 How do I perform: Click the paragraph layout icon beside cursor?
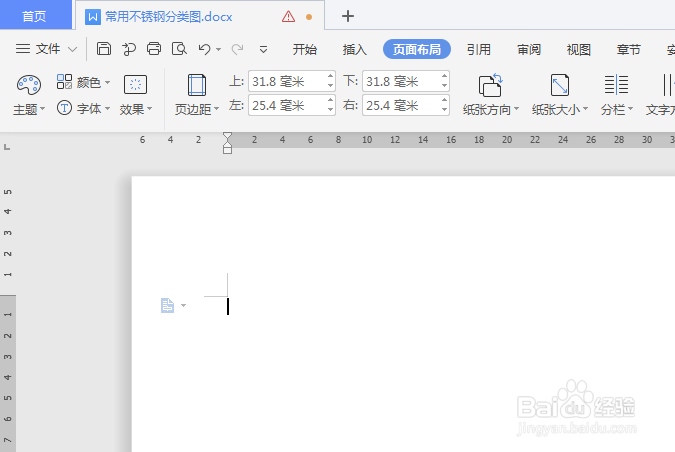pos(167,305)
